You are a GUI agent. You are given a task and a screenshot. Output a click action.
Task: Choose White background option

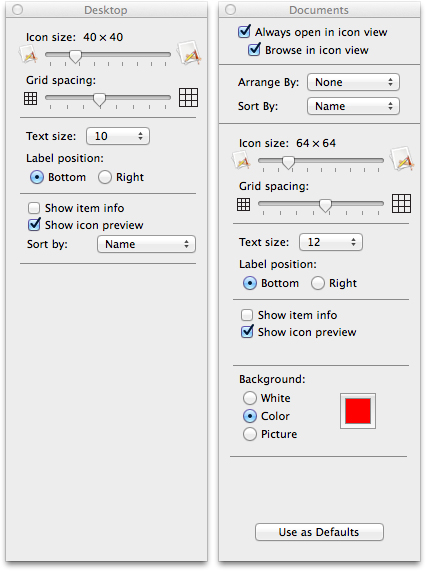(x=250, y=398)
